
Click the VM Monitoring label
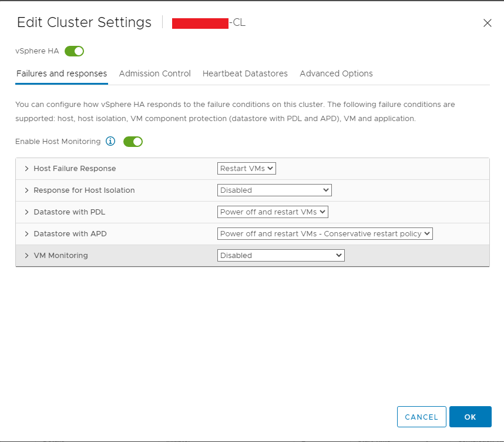(x=61, y=256)
